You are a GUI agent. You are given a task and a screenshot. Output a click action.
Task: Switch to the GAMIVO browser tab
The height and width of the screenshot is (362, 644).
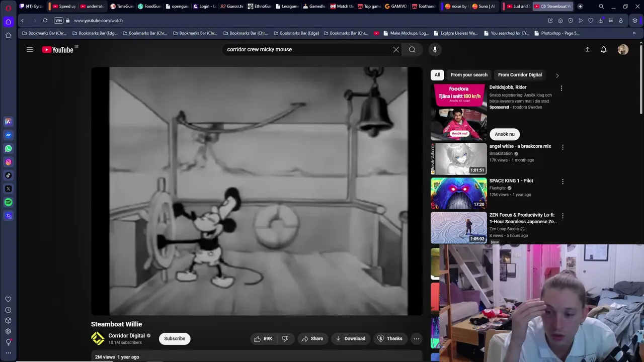(x=395, y=7)
